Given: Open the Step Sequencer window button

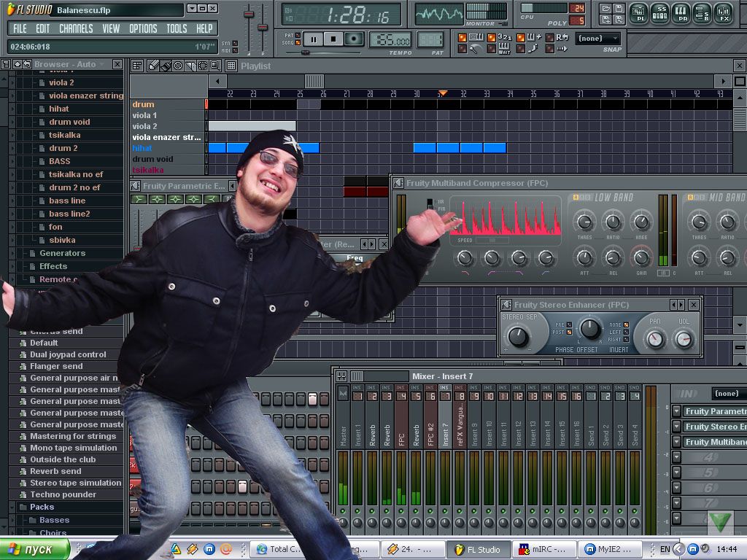Looking at the screenshot, I should (x=660, y=12).
